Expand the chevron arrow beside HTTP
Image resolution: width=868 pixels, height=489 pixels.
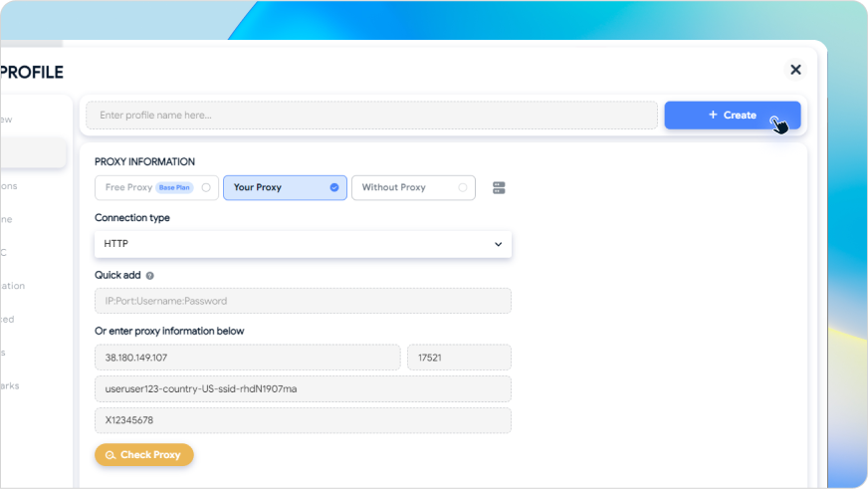point(499,244)
